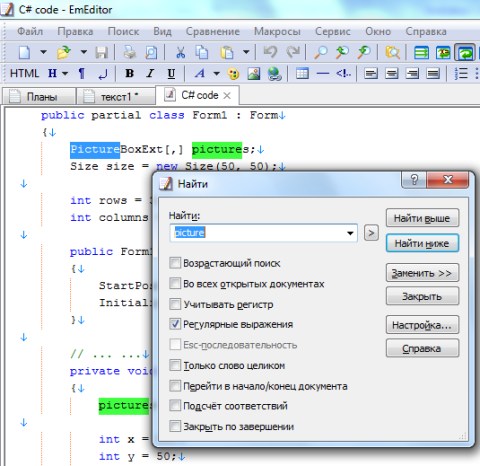The height and width of the screenshot is (466, 480).
Task: Toggle Bold formatting in HTML toolbar
Action: (130, 73)
